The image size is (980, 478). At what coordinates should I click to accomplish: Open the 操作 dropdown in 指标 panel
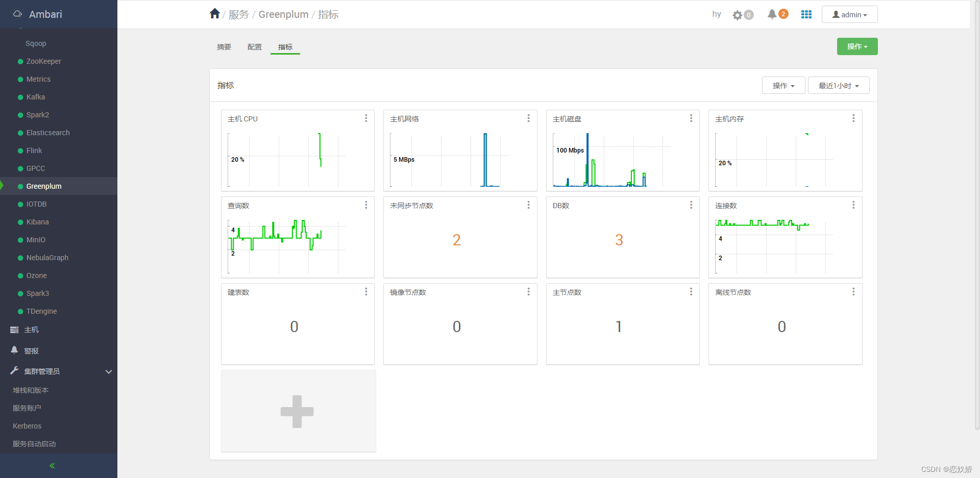(x=783, y=86)
